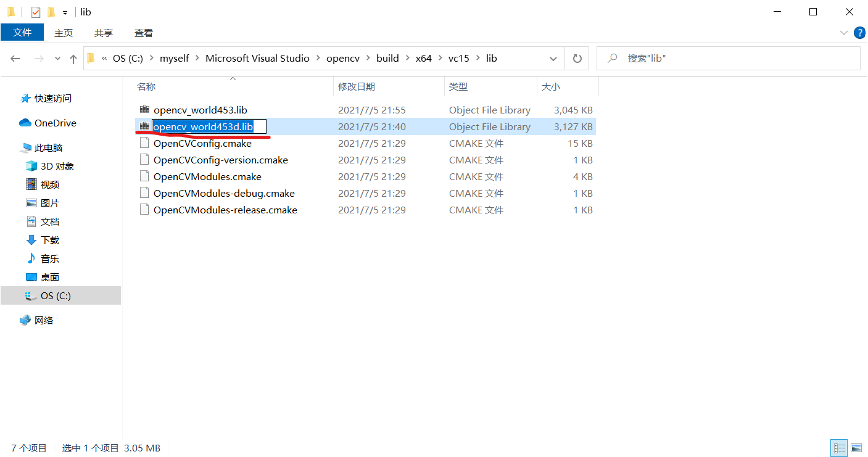Select file opencv_world453.lib
The width and height of the screenshot is (868, 457).
click(x=200, y=110)
